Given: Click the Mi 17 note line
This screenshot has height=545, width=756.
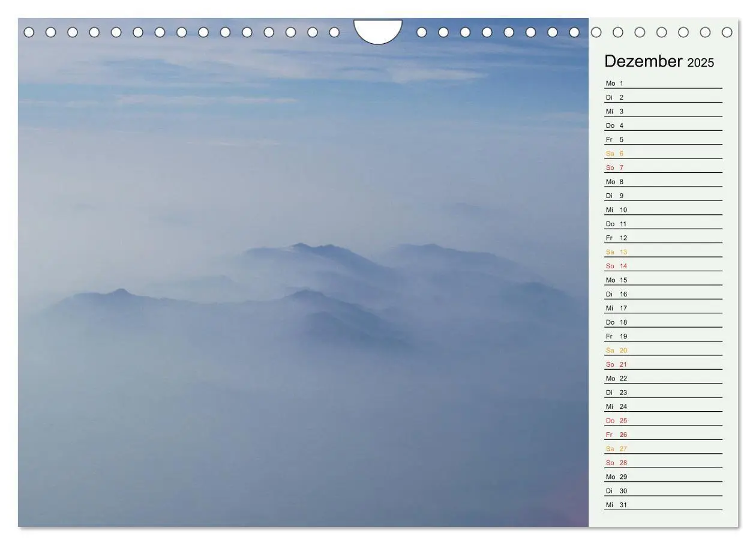Looking at the screenshot, I should tap(663, 308).
